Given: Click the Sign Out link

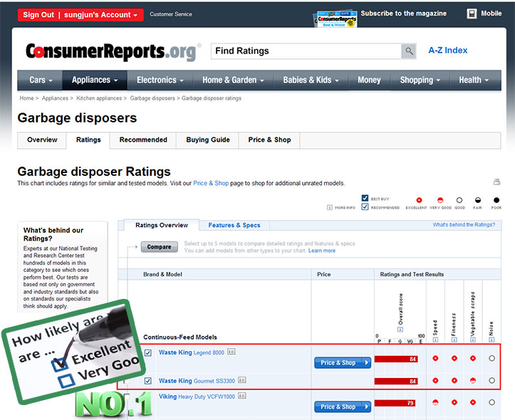Looking at the screenshot, I should [x=38, y=15].
